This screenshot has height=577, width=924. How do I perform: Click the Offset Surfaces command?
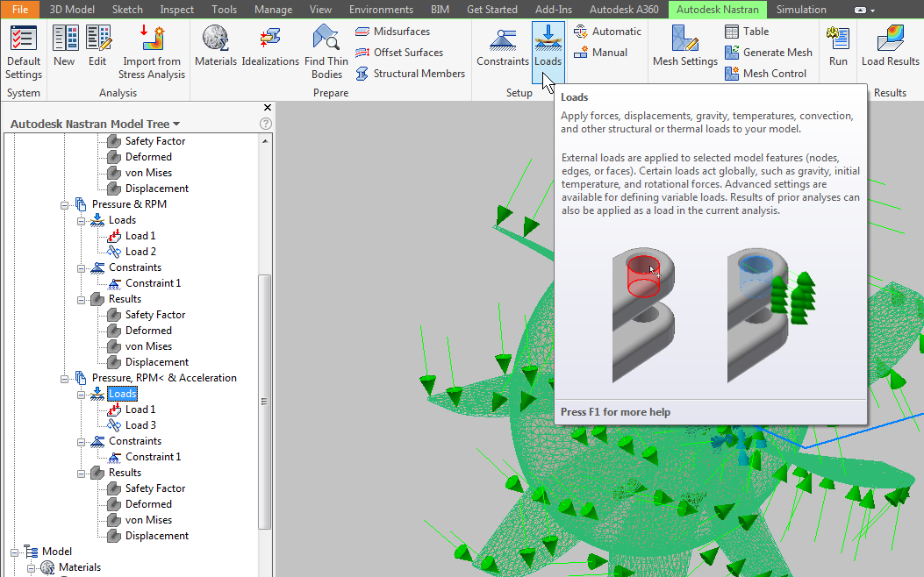(399, 53)
